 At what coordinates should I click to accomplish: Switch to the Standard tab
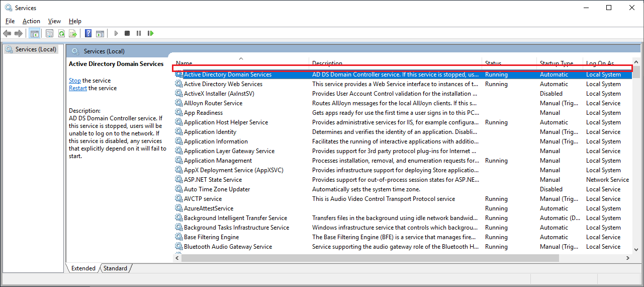click(x=115, y=268)
